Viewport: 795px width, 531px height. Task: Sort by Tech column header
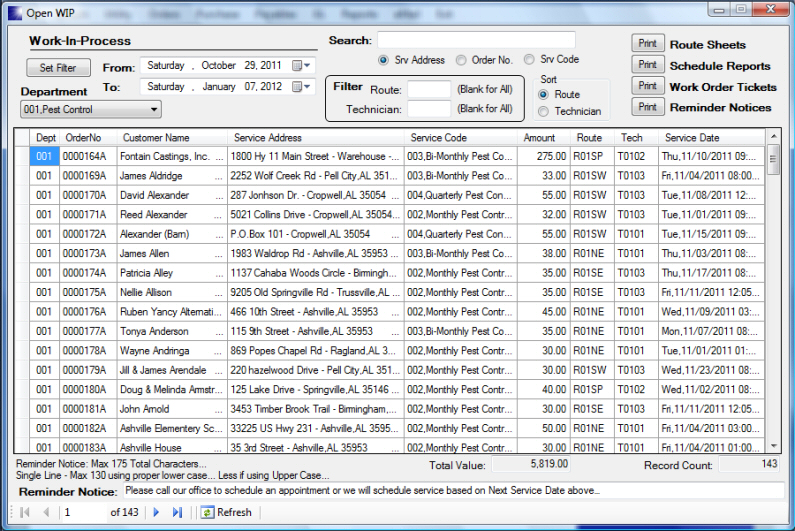coord(636,137)
